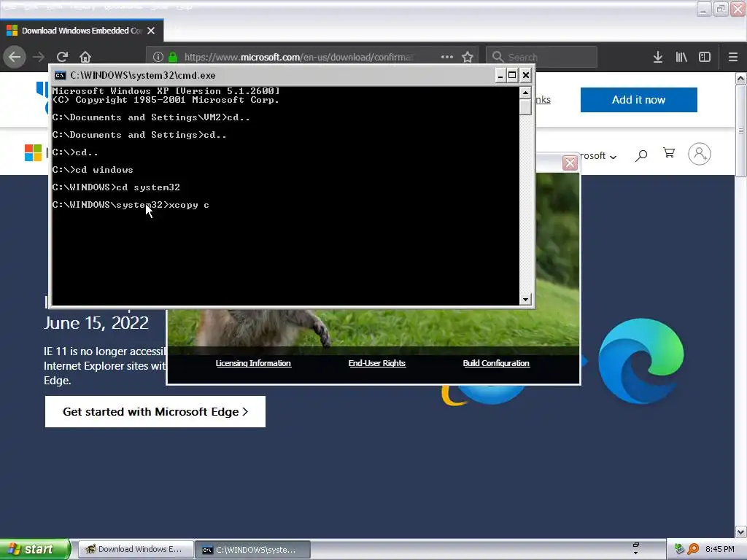Bookmark this page with the star icon
The width and height of the screenshot is (747, 560).
(468, 57)
